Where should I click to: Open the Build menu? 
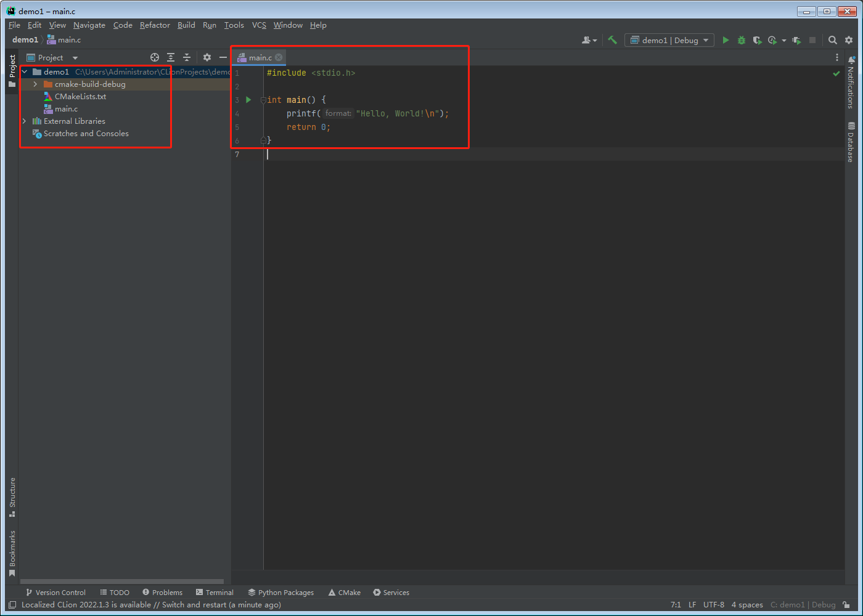[x=186, y=25]
